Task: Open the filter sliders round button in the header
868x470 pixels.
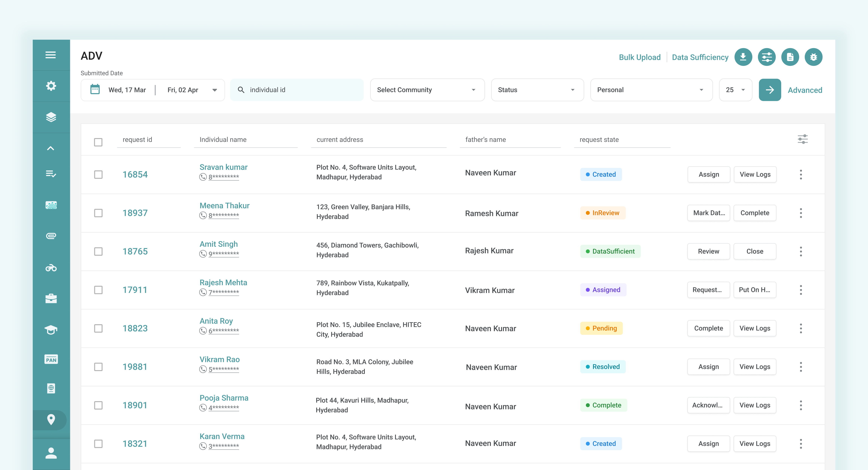Action: point(767,57)
